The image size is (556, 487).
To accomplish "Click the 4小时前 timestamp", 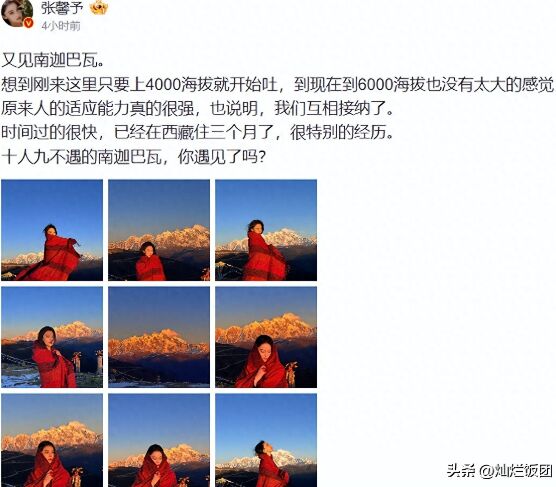I will pos(61,26).
